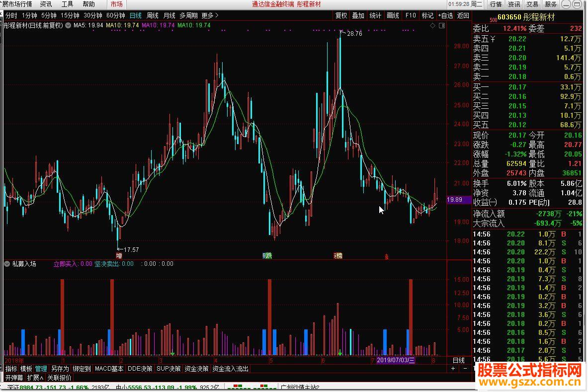The width and height of the screenshot is (588, 392).
Task: Open the 工具 menu
Action: [67, 4]
